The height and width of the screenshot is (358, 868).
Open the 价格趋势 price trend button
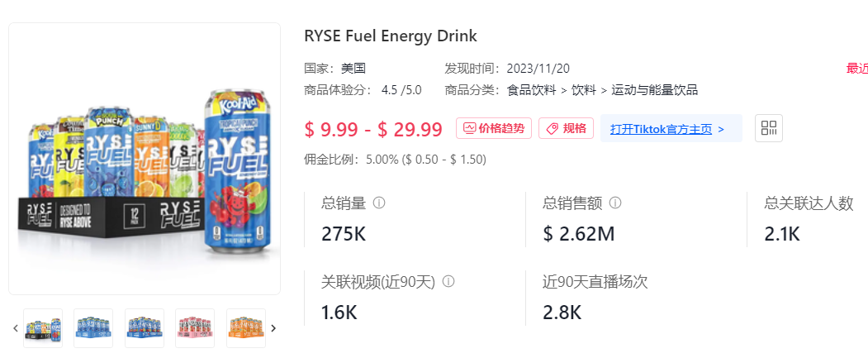point(494,128)
